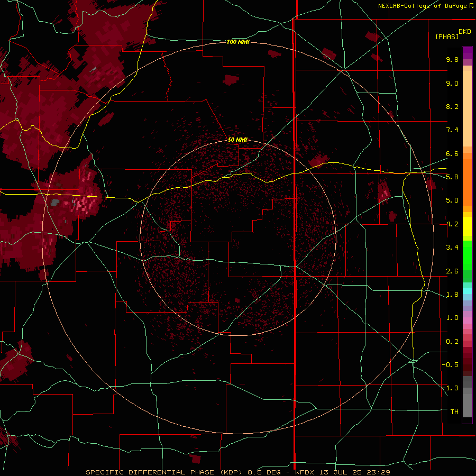Click the 100 NMI range ring label

click(x=238, y=42)
